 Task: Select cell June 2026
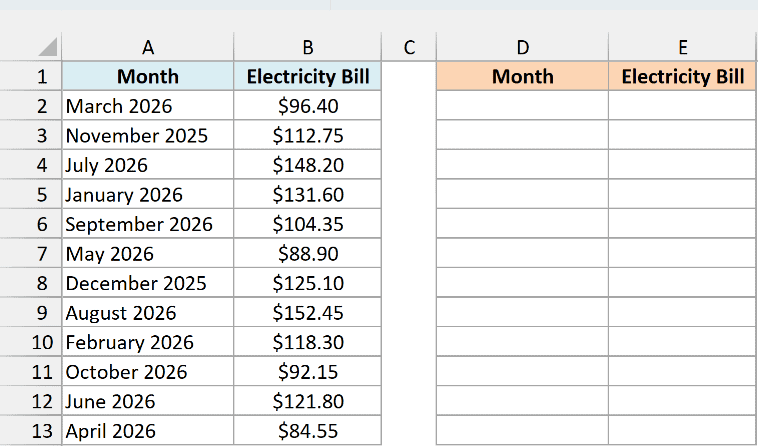pyautogui.click(x=148, y=401)
